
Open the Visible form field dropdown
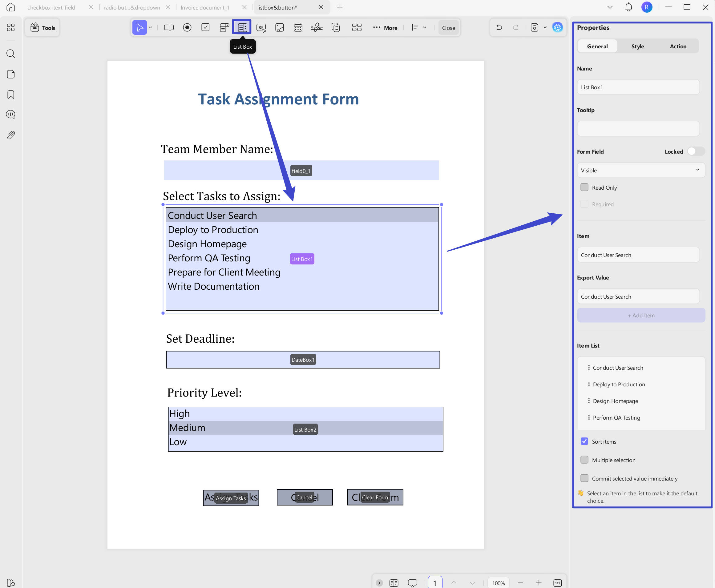[x=641, y=170]
